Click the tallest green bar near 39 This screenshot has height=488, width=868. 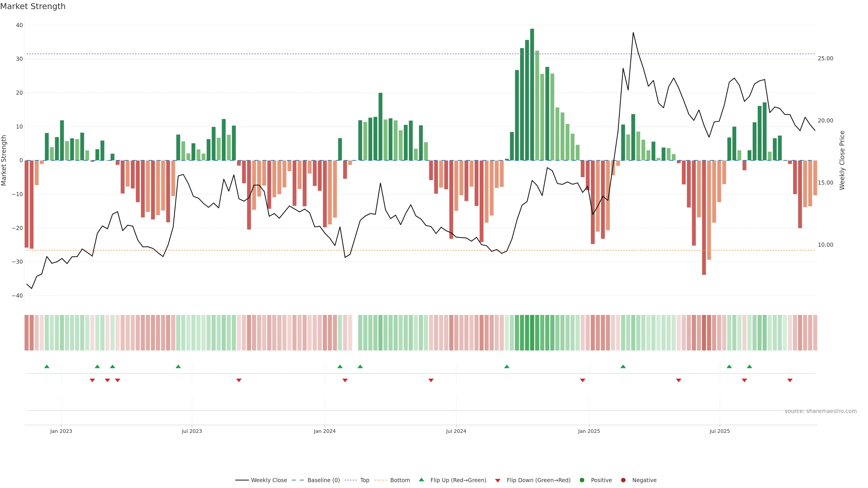click(532, 94)
